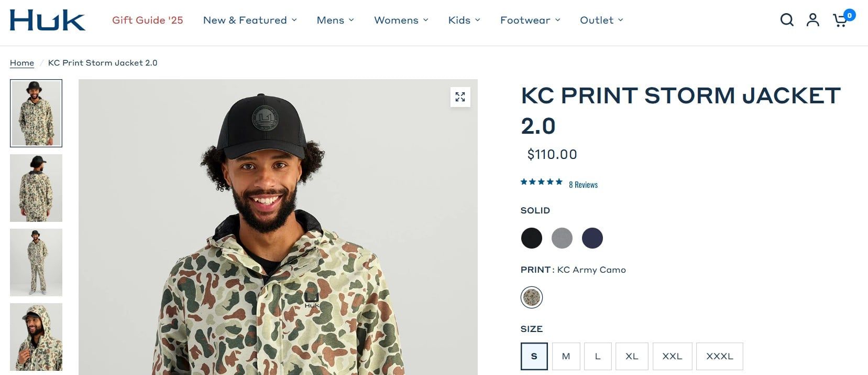Expand the Mens dropdown menu

pyautogui.click(x=335, y=20)
